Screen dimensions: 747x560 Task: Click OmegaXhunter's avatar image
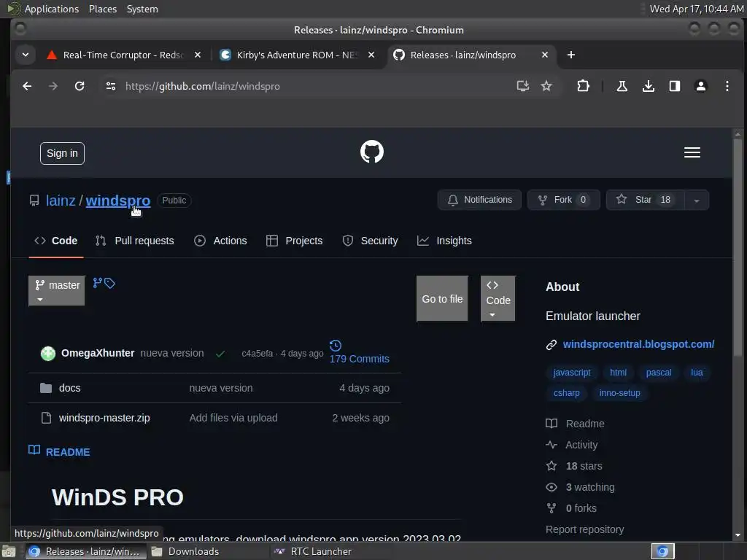pyautogui.click(x=48, y=354)
